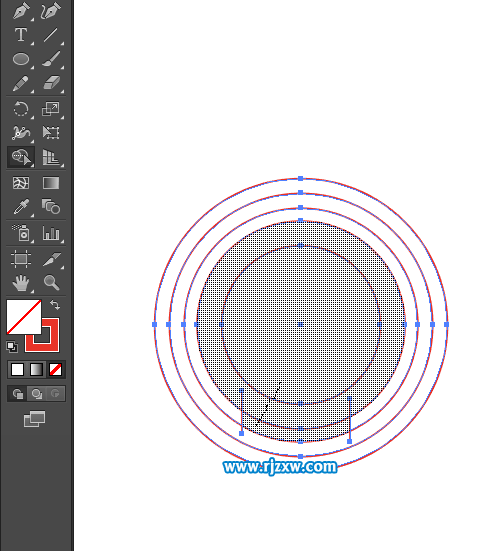The width and height of the screenshot is (501, 551).
Task: Pick the Line Segment tool
Action: click(51, 35)
